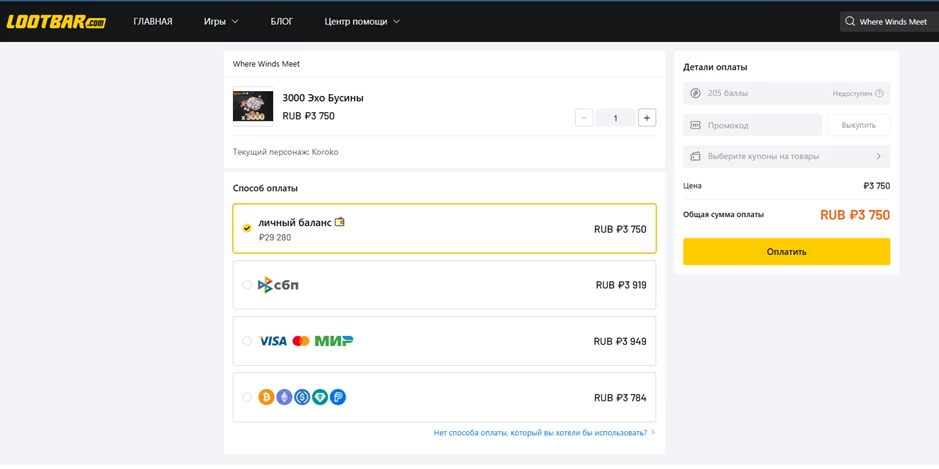Click the Bitcoin icon
The width and height of the screenshot is (939, 469).
(x=266, y=397)
